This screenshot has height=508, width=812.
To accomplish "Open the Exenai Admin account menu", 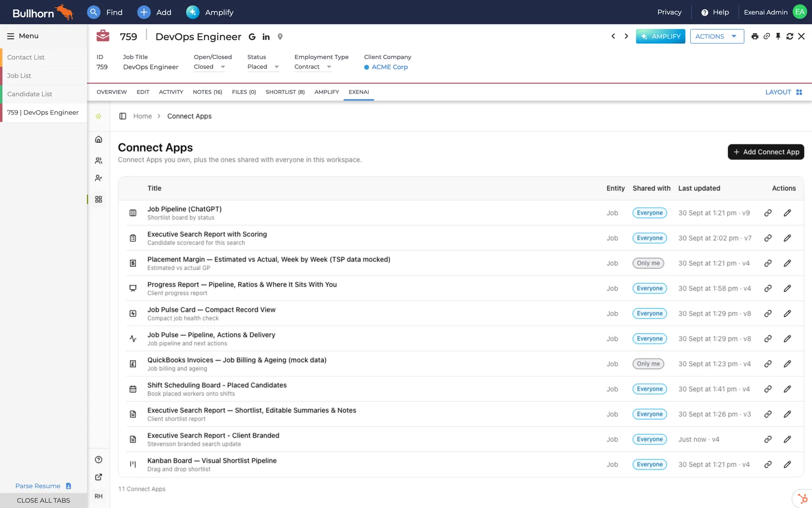I will [775, 12].
